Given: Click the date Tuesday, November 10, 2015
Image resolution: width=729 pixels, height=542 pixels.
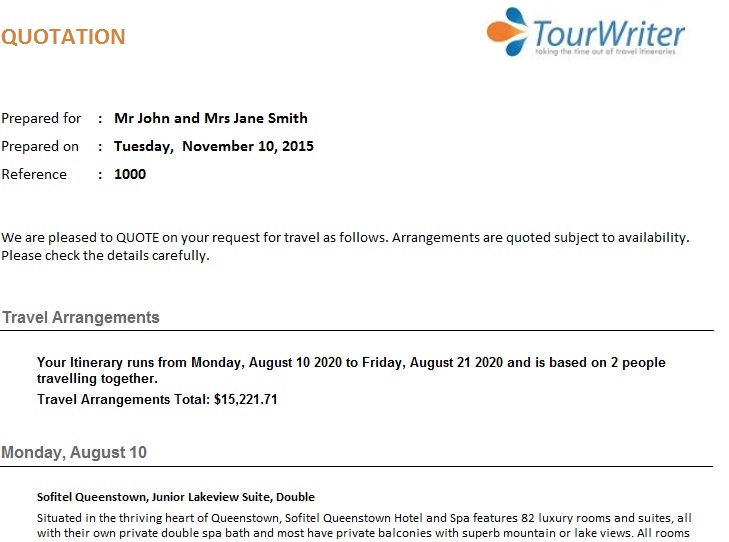Looking at the screenshot, I should 214,146.
